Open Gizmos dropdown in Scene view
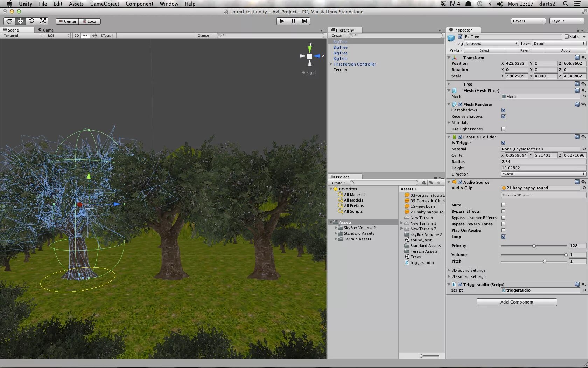This screenshot has width=588, height=368. (x=205, y=36)
